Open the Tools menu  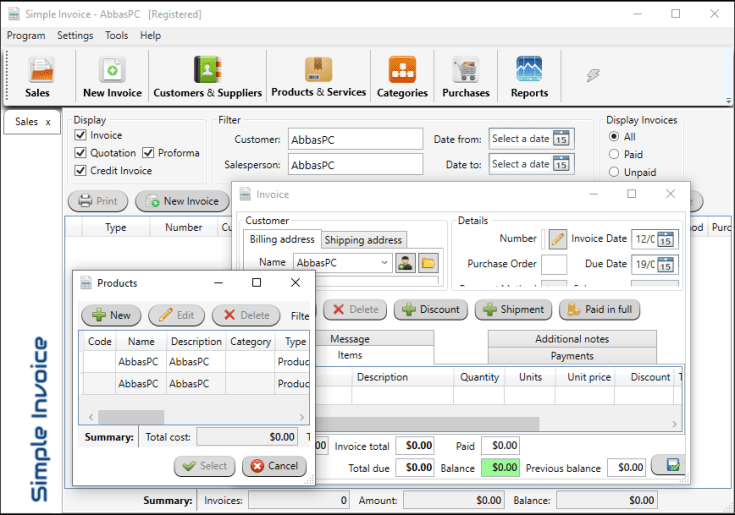(x=116, y=36)
